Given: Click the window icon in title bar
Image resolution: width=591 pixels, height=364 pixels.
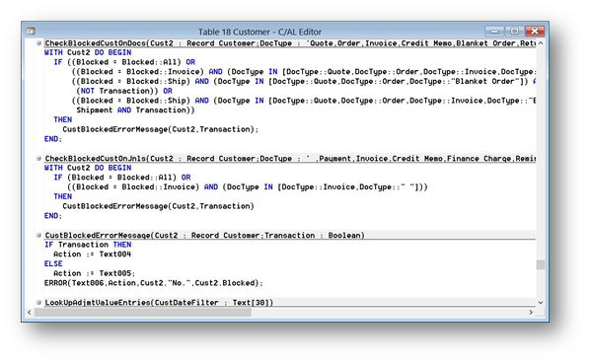Looking at the screenshot, I should [31, 32].
